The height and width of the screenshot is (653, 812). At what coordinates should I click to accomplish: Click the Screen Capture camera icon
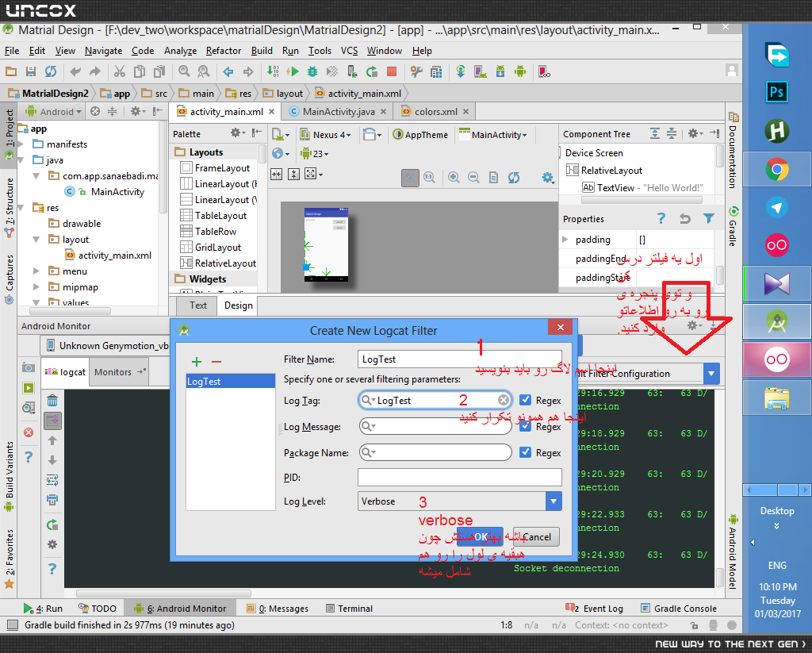point(29,367)
